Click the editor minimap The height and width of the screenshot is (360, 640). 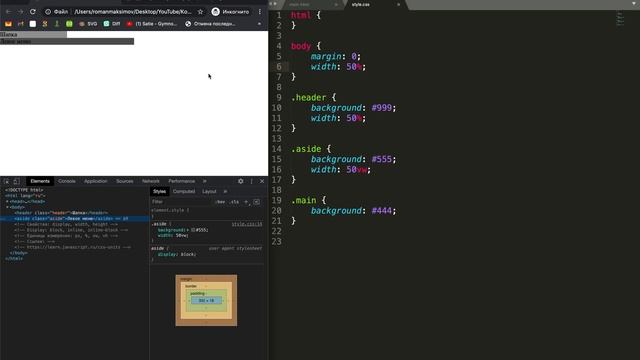pyautogui.click(x=620, y=18)
